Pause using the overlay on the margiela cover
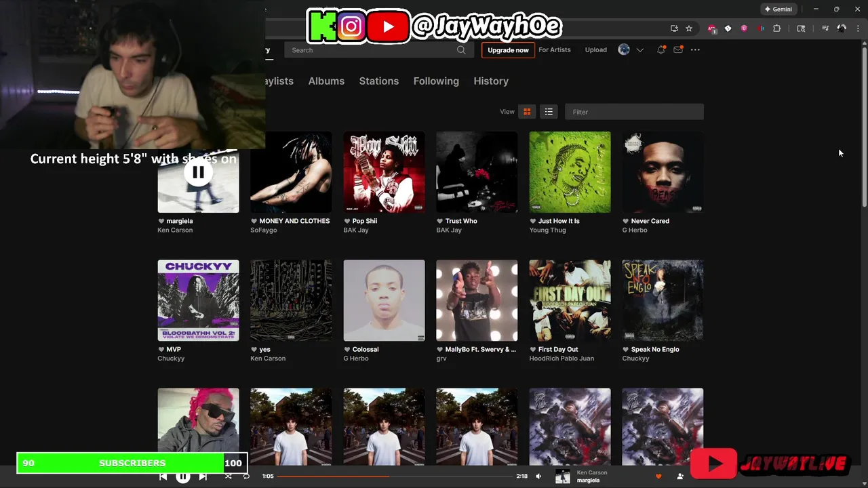 coord(198,172)
